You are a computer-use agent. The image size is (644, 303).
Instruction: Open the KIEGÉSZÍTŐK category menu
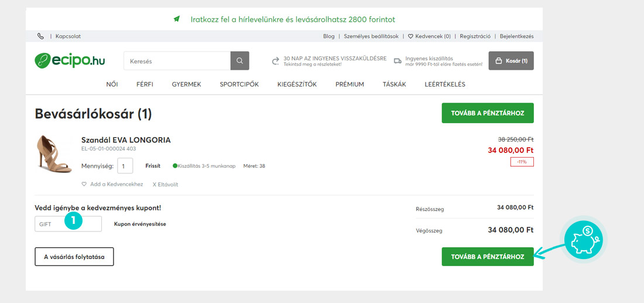point(297,84)
